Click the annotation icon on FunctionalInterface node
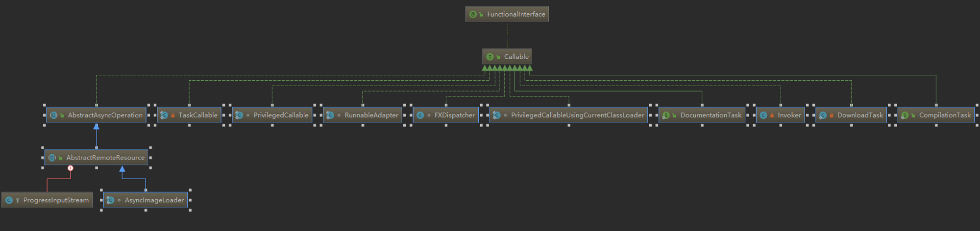Image resolution: width=980 pixels, height=231 pixels. tap(473, 14)
